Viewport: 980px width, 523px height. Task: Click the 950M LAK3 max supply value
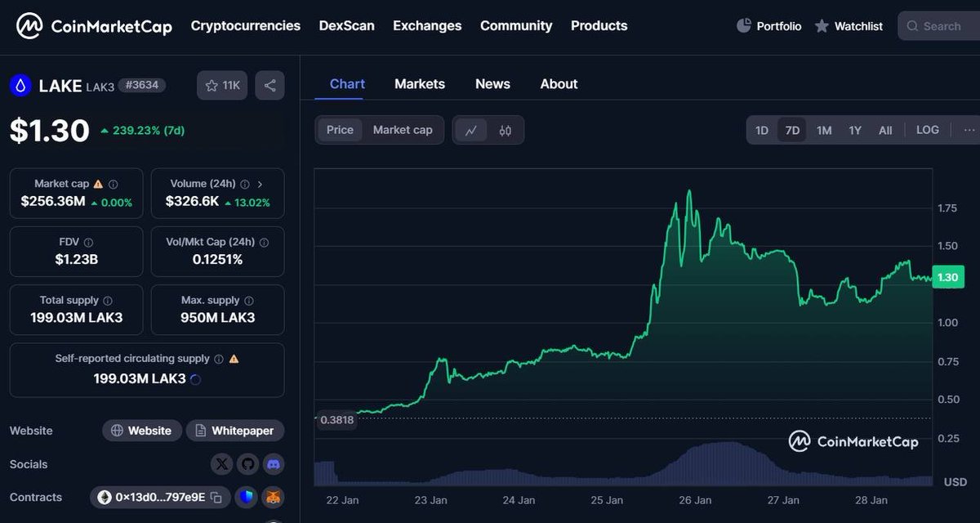(x=218, y=317)
